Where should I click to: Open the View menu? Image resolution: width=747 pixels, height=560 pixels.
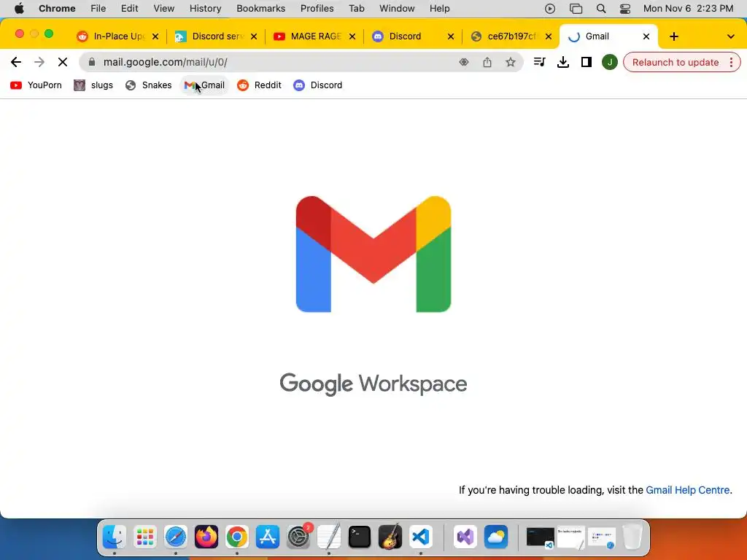pos(164,9)
